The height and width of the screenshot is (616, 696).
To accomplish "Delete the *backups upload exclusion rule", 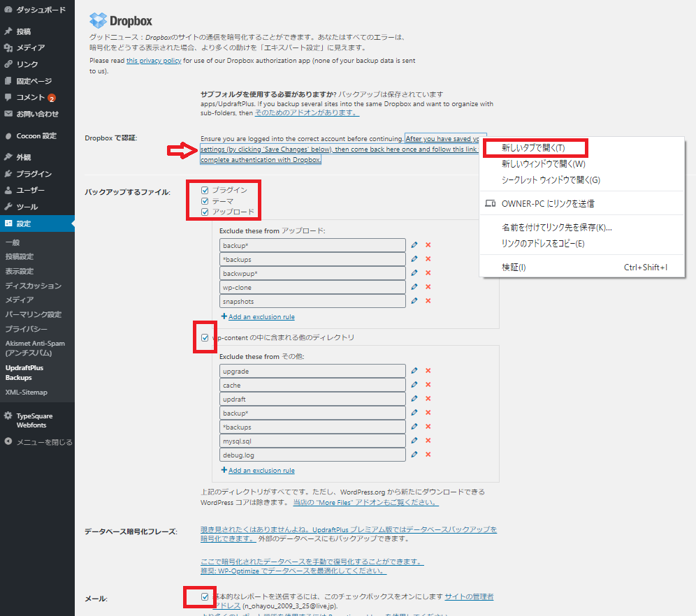I will click(x=428, y=259).
